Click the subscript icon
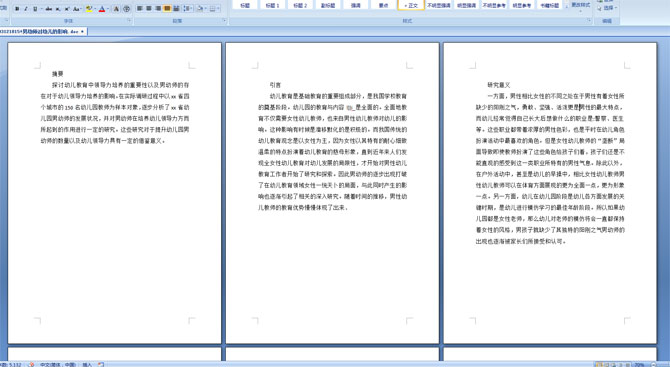 pyautogui.click(x=58, y=9)
